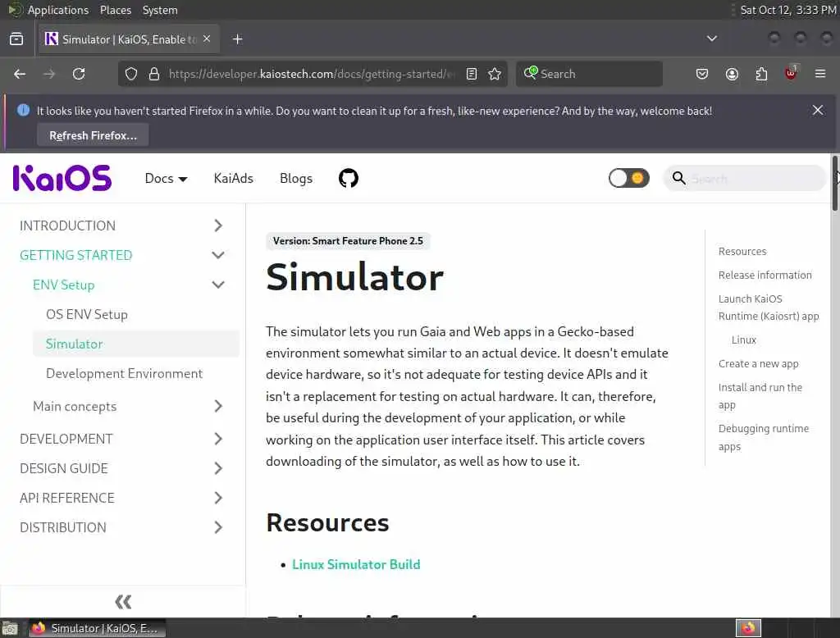The image size is (840, 638).
Task: Expand the DEVELOPMENT section chevron
Action: click(218, 439)
